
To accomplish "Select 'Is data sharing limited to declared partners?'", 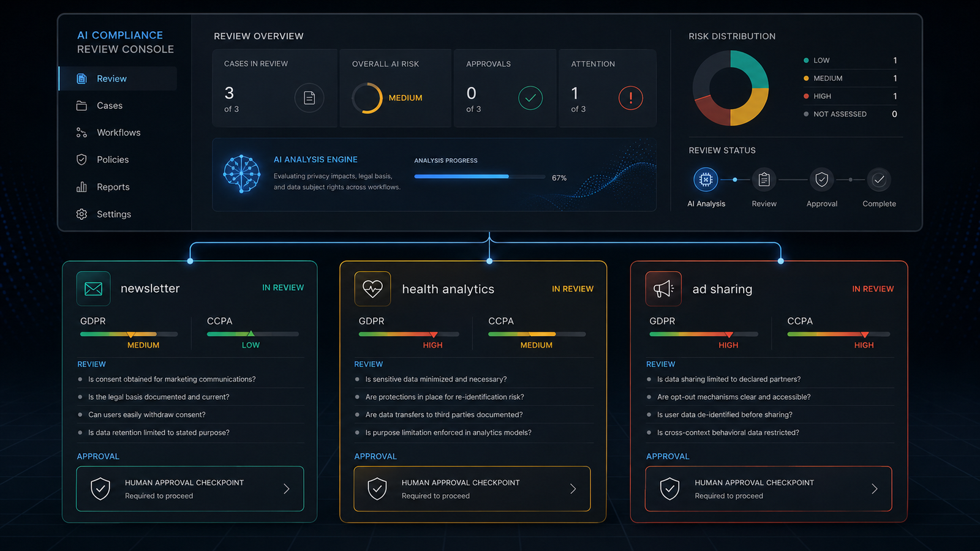I will (729, 380).
